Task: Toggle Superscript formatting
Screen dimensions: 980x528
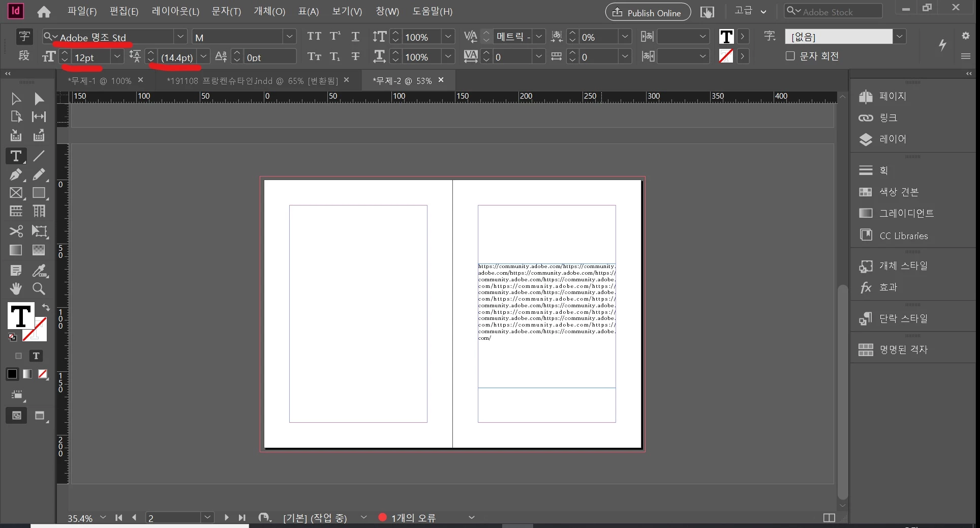Action: (x=335, y=37)
